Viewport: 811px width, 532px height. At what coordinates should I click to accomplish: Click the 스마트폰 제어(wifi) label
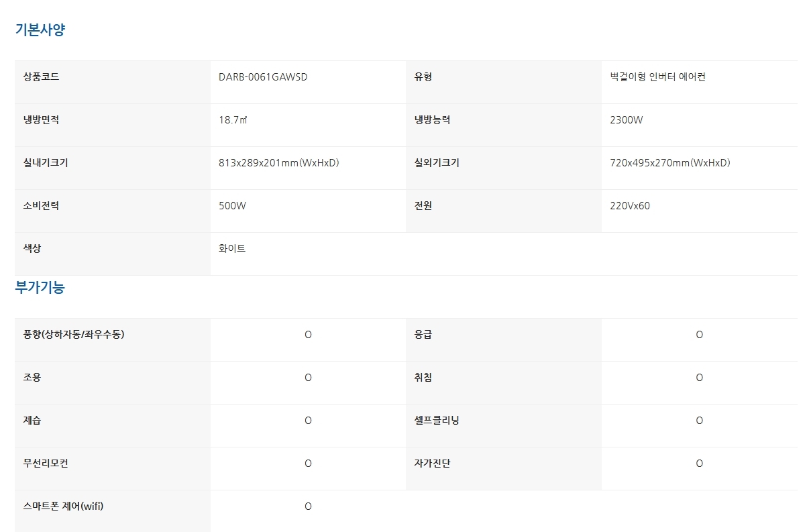click(63, 507)
